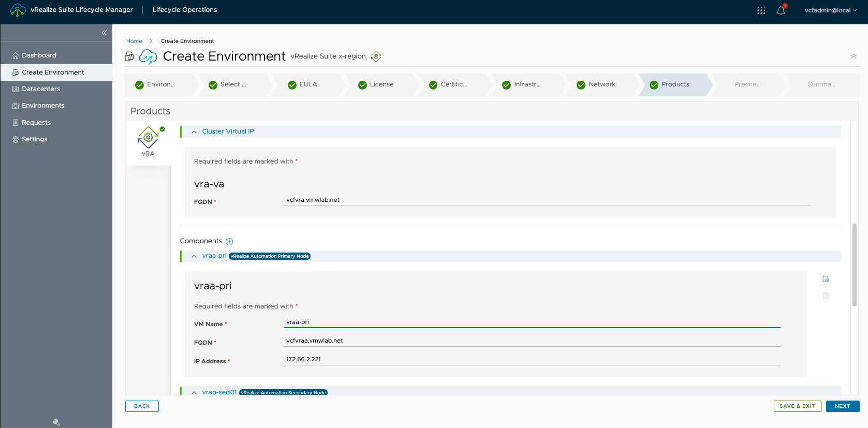Collapse the vrab-sed01 component section

tap(194, 392)
